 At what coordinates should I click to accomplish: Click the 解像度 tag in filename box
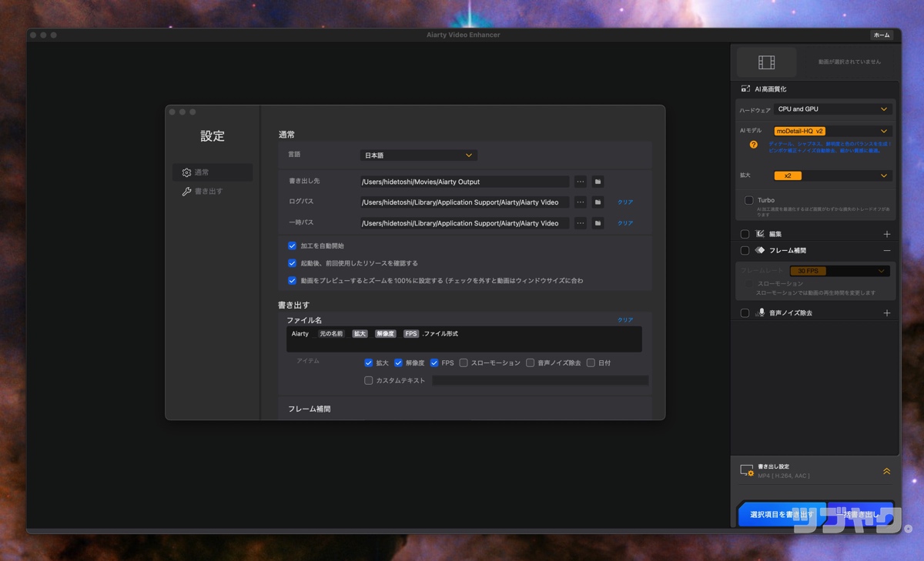385,334
